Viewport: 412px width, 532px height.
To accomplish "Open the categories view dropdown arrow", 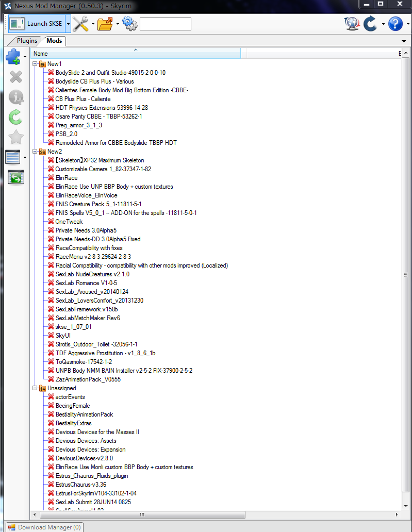I will (x=25, y=157).
